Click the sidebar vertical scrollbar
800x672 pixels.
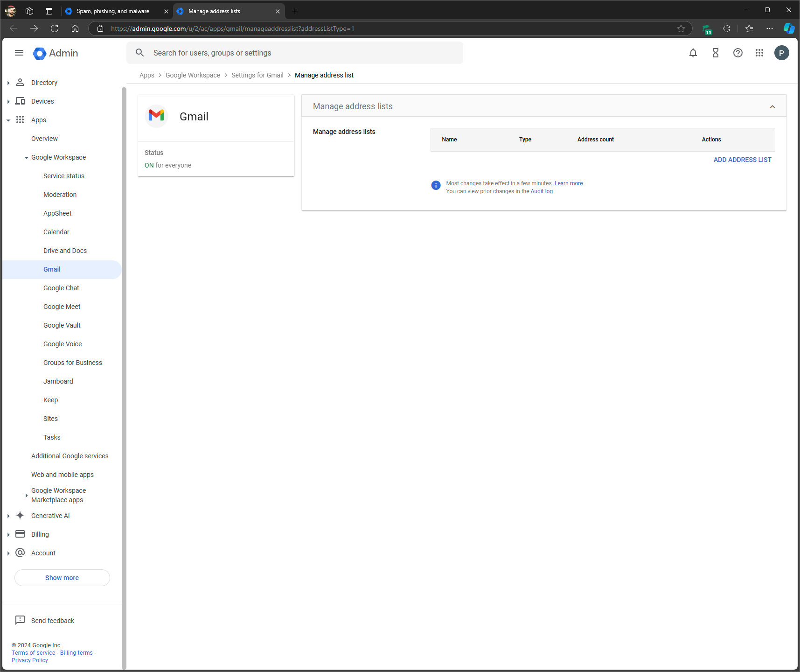(124, 378)
